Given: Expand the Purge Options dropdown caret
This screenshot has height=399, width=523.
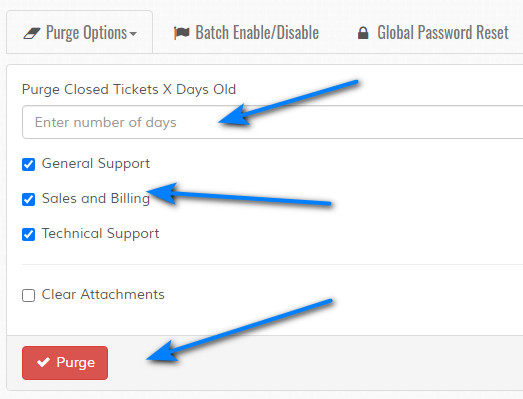Looking at the screenshot, I should (x=133, y=34).
